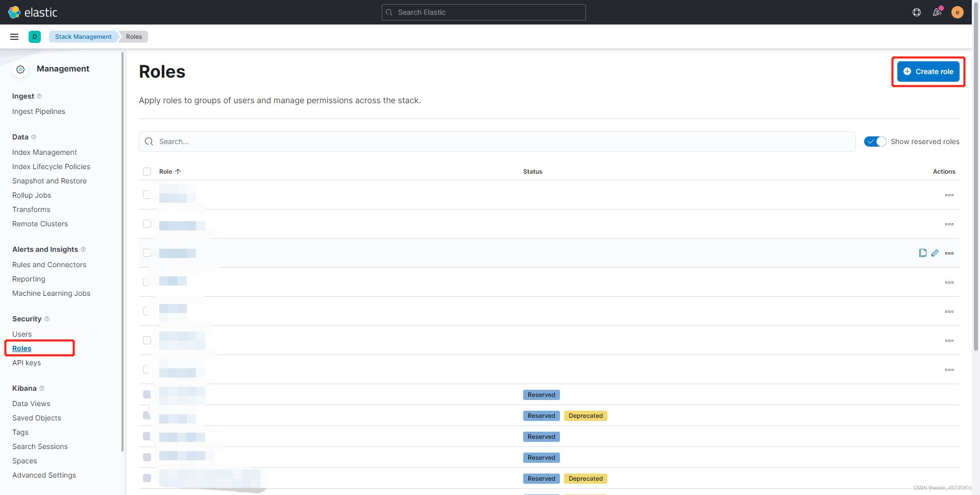The image size is (980, 495).
Task: Open actions menu for seventh role row
Action: pyautogui.click(x=949, y=370)
